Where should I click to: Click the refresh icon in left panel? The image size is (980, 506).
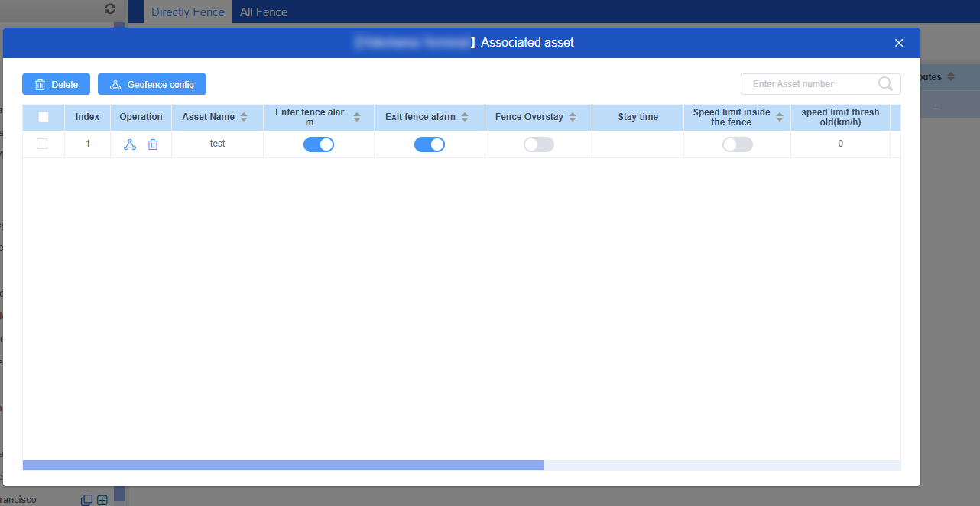[110, 8]
